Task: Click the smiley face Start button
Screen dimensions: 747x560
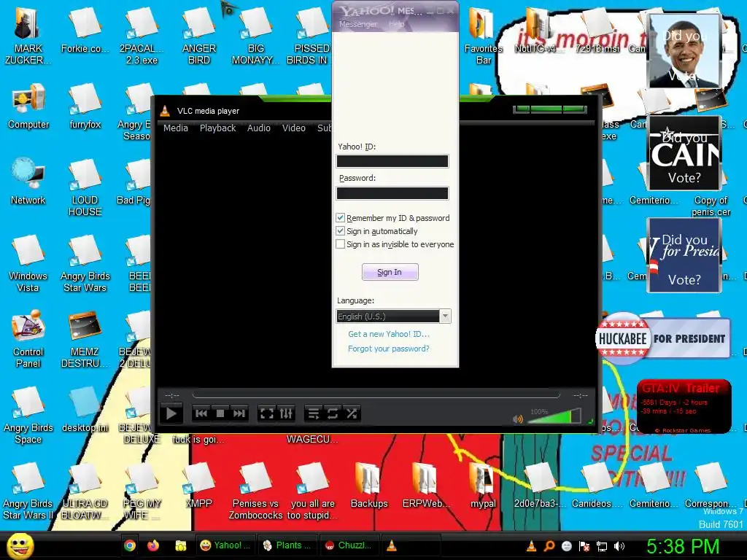Action: [20, 545]
